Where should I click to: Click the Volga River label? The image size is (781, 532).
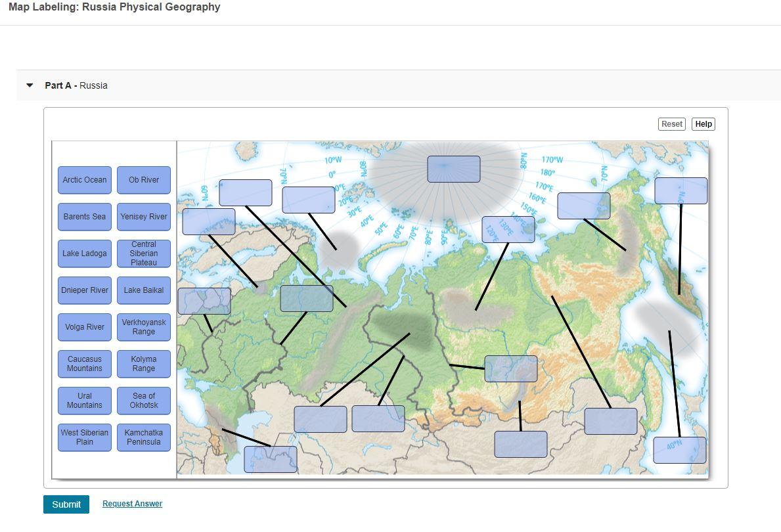click(x=85, y=327)
